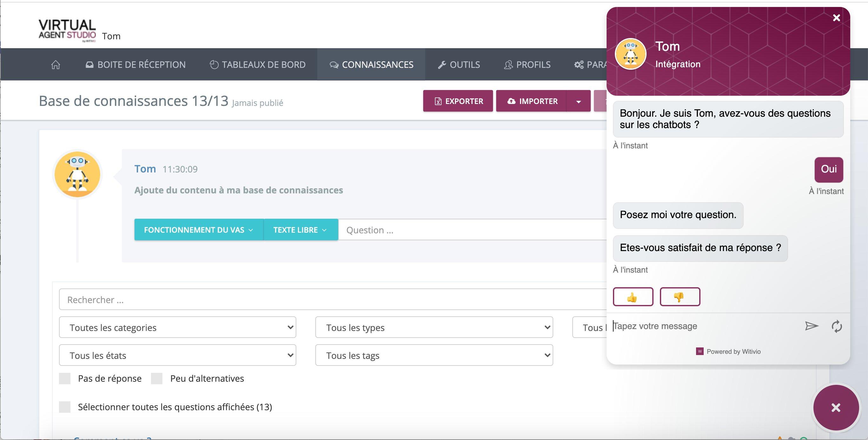
Task: Focus the Tapez votre message field
Action: (704, 326)
